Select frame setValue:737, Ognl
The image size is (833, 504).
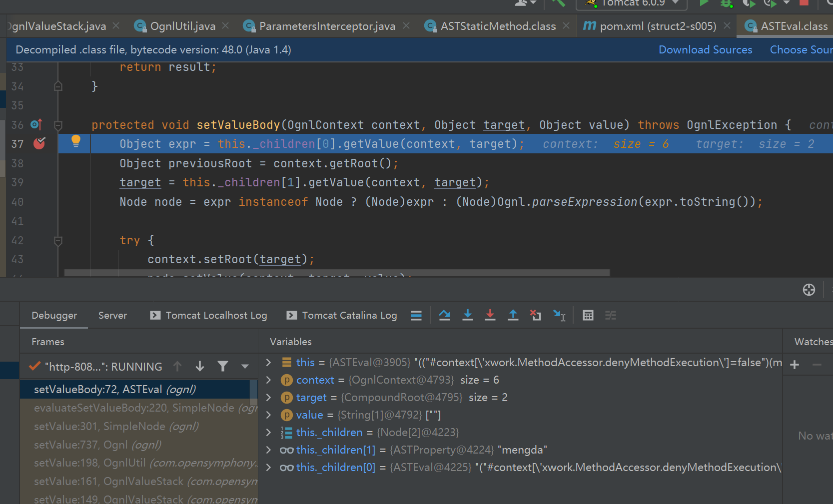pos(135,445)
